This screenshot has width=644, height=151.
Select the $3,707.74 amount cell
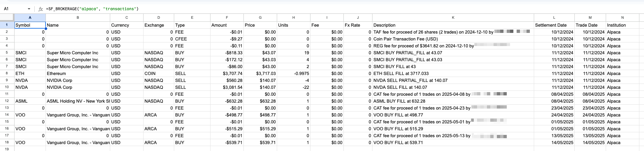pyautogui.click(x=227, y=73)
